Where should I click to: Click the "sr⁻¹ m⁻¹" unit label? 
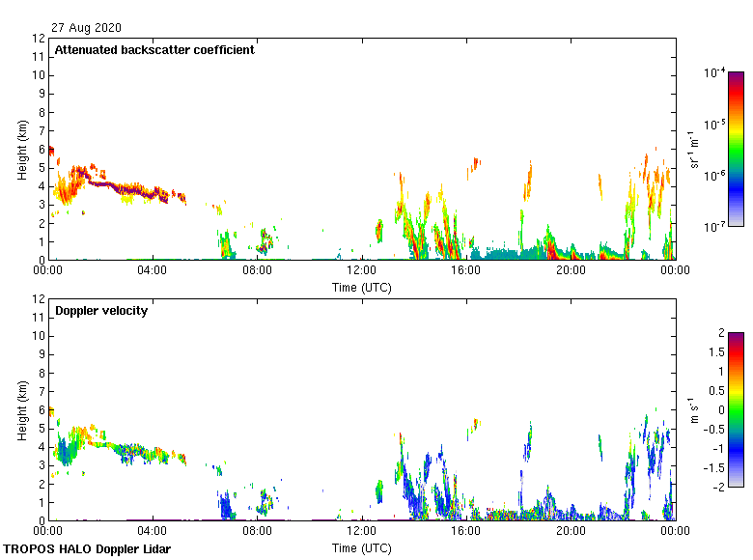tap(694, 149)
